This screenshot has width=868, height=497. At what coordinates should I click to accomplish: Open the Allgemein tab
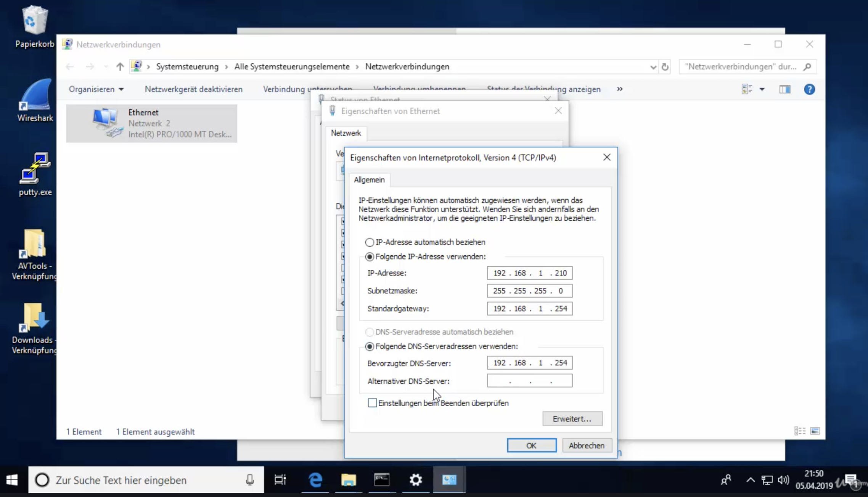coord(369,180)
